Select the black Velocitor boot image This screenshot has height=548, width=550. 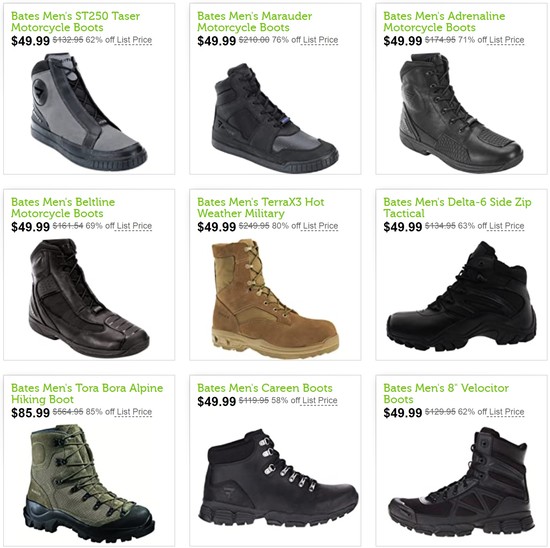pos(462,482)
